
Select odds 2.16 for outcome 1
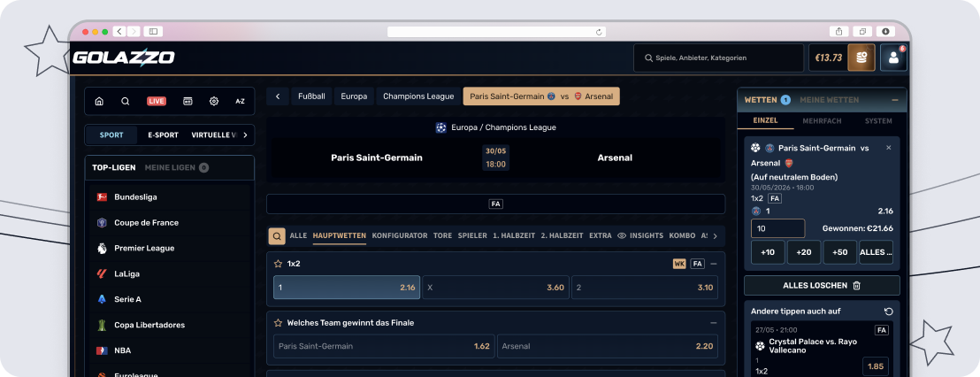pos(347,288)
